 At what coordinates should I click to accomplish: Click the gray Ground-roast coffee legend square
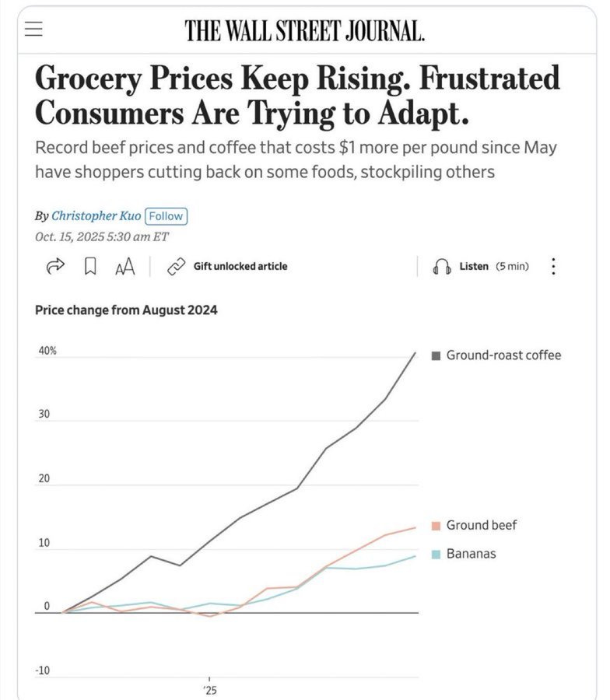click(x=436, y=355)
